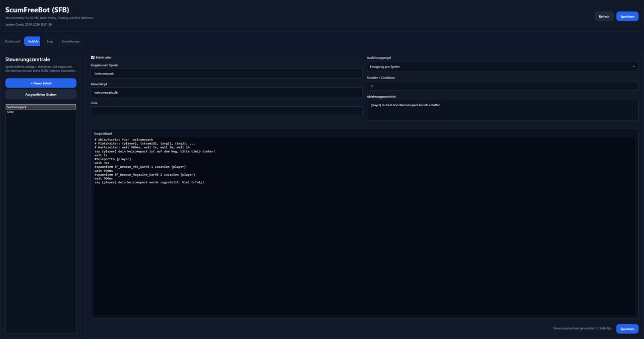This screenshot has height=339, width=644.
Task: Edit the Ablehnungsnachricht text area
Action: [502, 110]
